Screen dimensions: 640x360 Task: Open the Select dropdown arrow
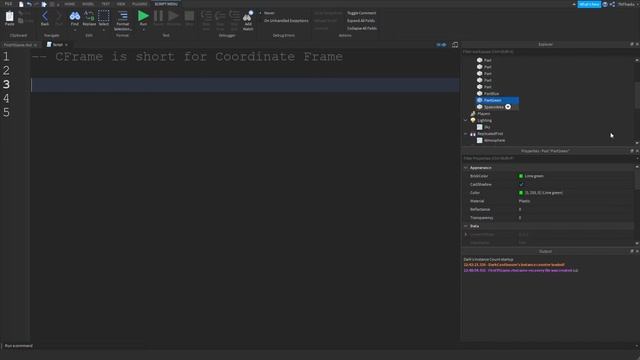click(x=104, y=30)
